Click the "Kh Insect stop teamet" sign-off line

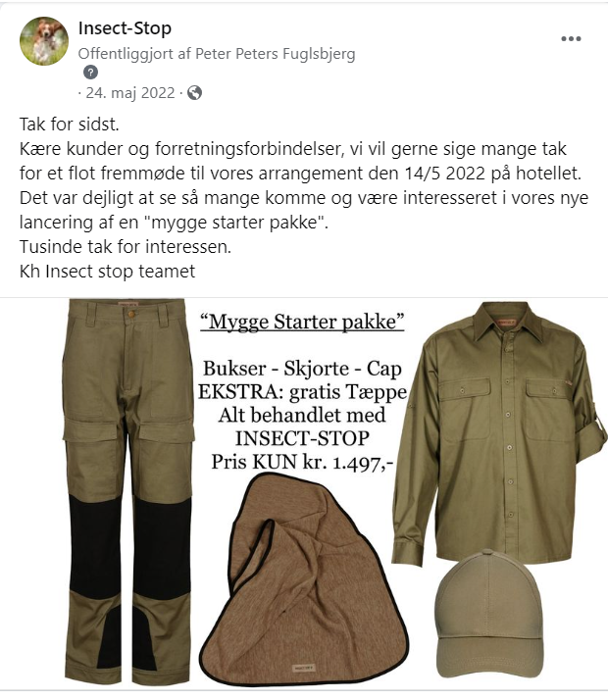pos(107,271)
